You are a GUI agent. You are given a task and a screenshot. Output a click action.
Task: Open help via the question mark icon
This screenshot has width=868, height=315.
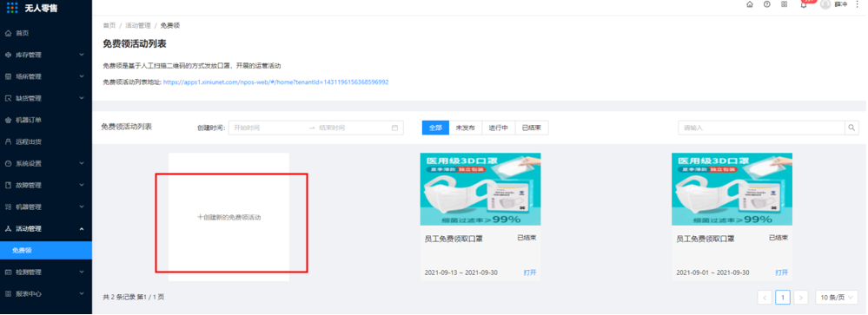coord(766,3)
